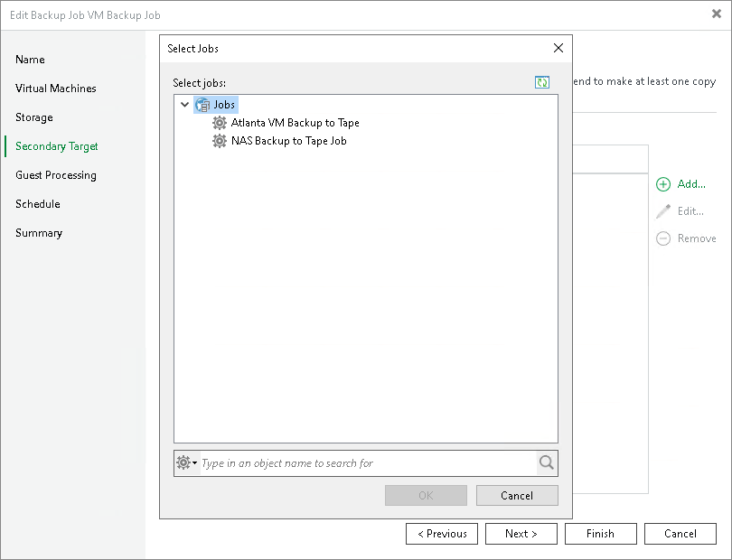
Task: Type in the object name search field
Action: tap(361, 462)
